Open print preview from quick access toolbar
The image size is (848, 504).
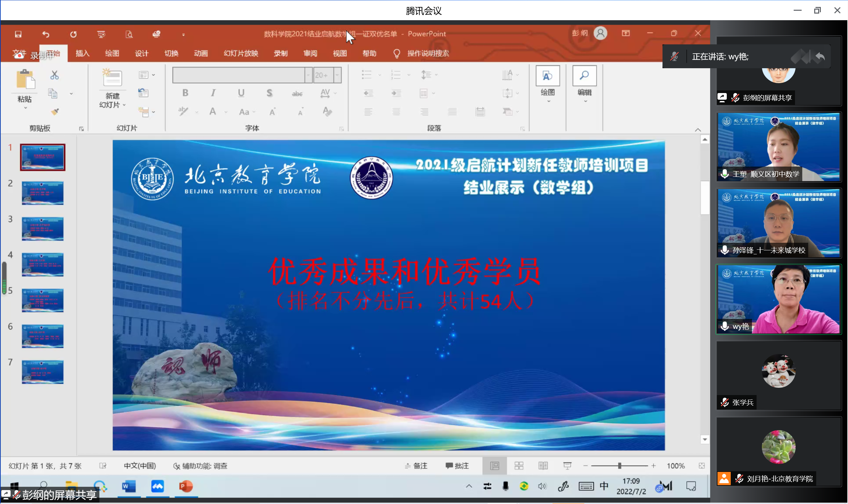(129, 34)
